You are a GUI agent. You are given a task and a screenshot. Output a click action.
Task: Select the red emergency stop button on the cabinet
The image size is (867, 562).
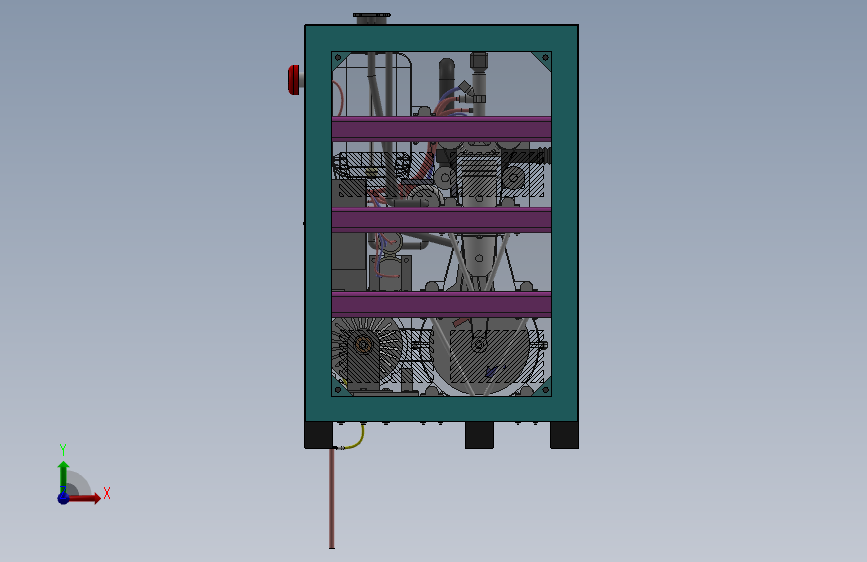coord(294,80)
